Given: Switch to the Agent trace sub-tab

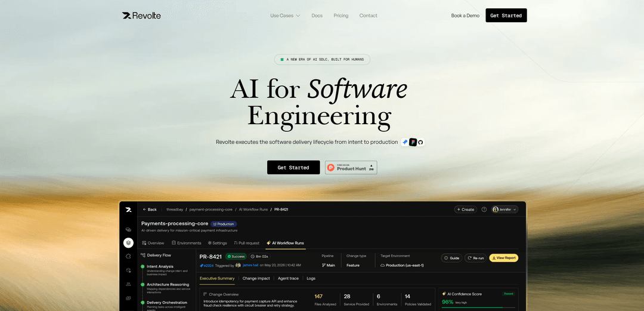Looking at the screenshot, I should point(288,279).
